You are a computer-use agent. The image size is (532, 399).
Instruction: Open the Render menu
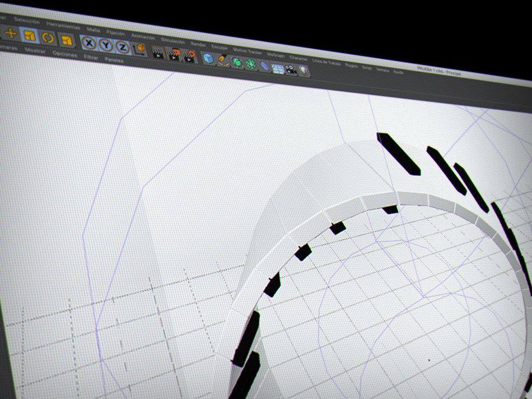click(198, 44)
